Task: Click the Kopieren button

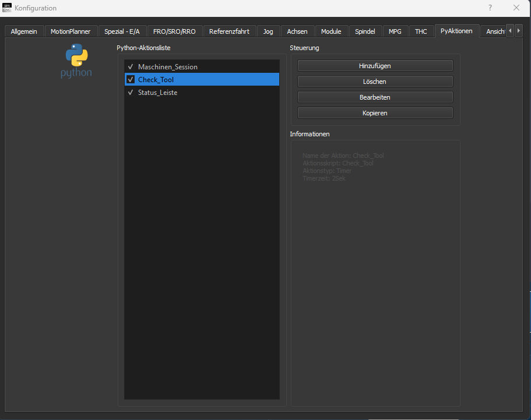Action: point(375,113)
